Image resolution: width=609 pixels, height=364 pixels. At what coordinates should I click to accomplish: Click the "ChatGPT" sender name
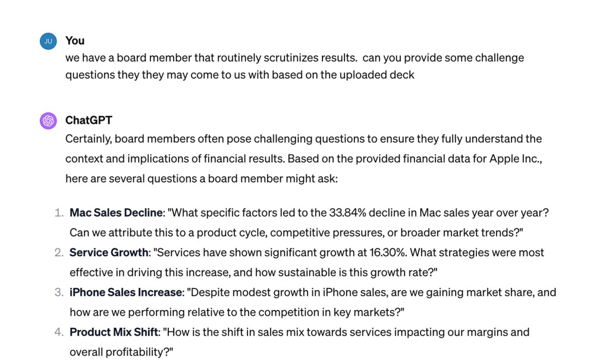[x=89, y=120]
